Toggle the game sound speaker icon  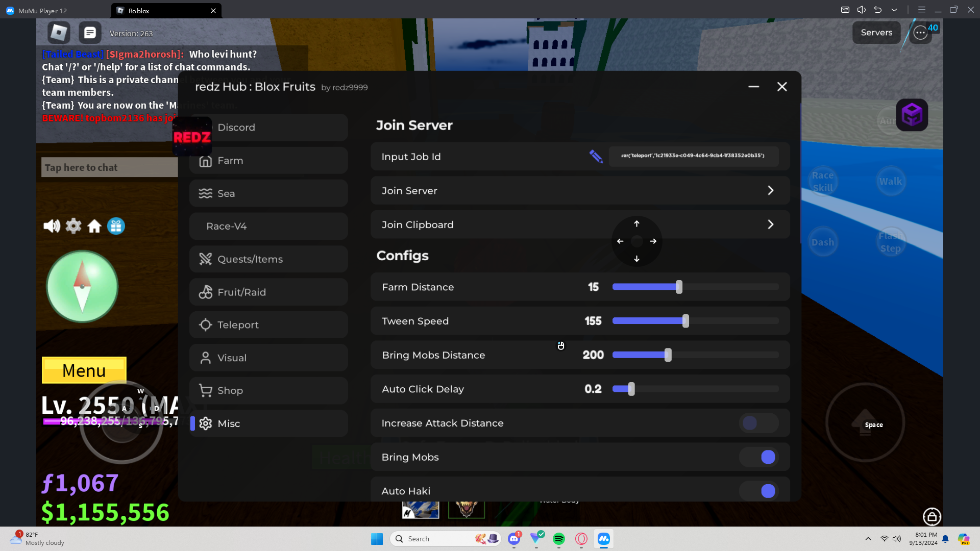pyautogui.click(x=52, y=226)
